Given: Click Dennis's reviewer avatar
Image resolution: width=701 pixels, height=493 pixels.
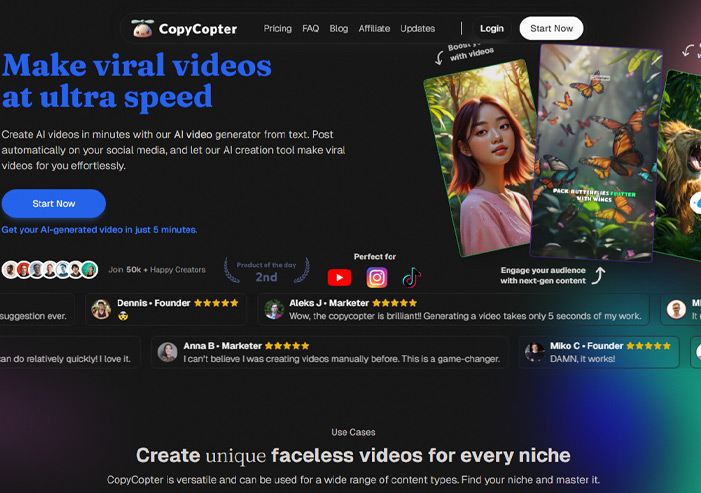Looking at the screenshot, I should click(100, 309).
